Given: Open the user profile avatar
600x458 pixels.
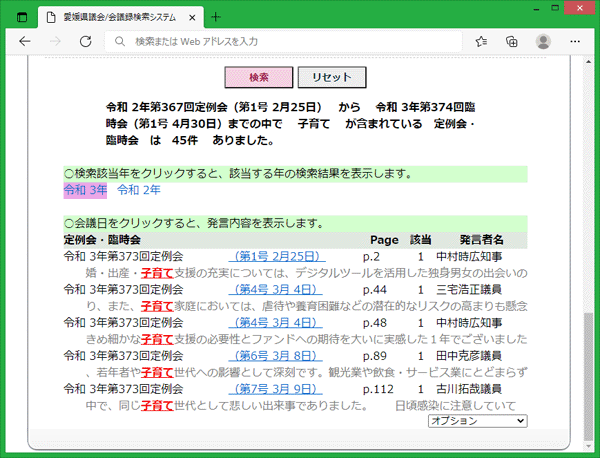Looking at the screenshot, I should (x=543, y=41).
